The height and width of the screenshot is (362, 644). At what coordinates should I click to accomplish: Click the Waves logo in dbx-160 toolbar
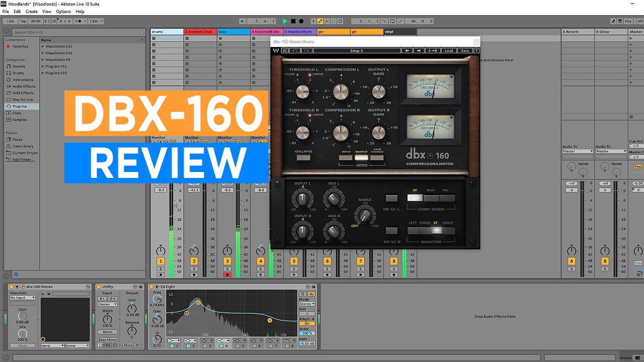pos(276,51)
